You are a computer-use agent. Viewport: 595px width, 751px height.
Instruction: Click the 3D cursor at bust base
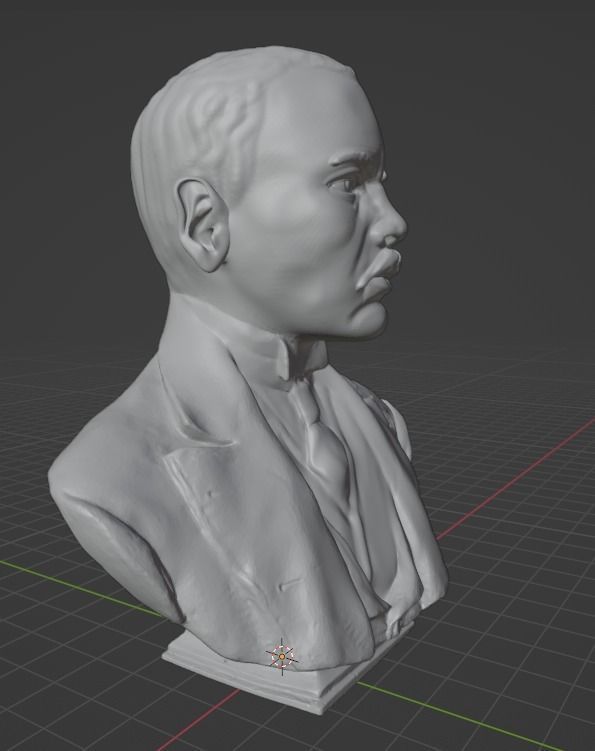(x=282, y=656)
